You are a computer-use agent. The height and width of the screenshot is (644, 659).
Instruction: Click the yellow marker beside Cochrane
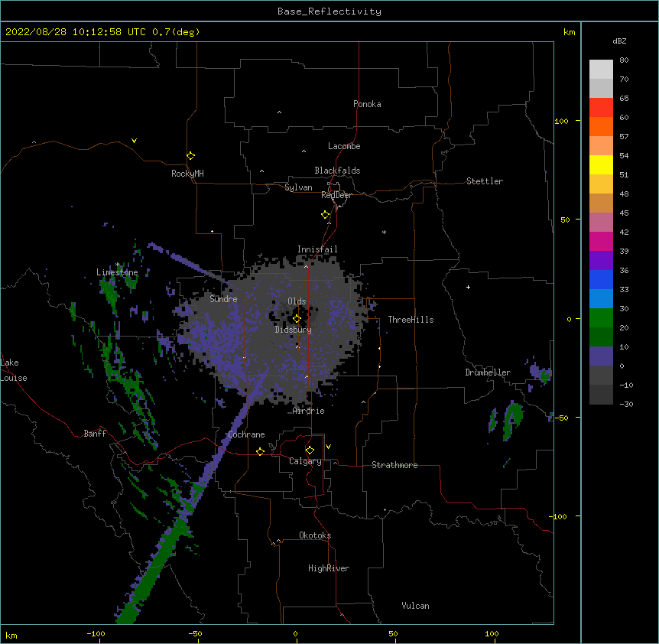click(x=260, y=451)
